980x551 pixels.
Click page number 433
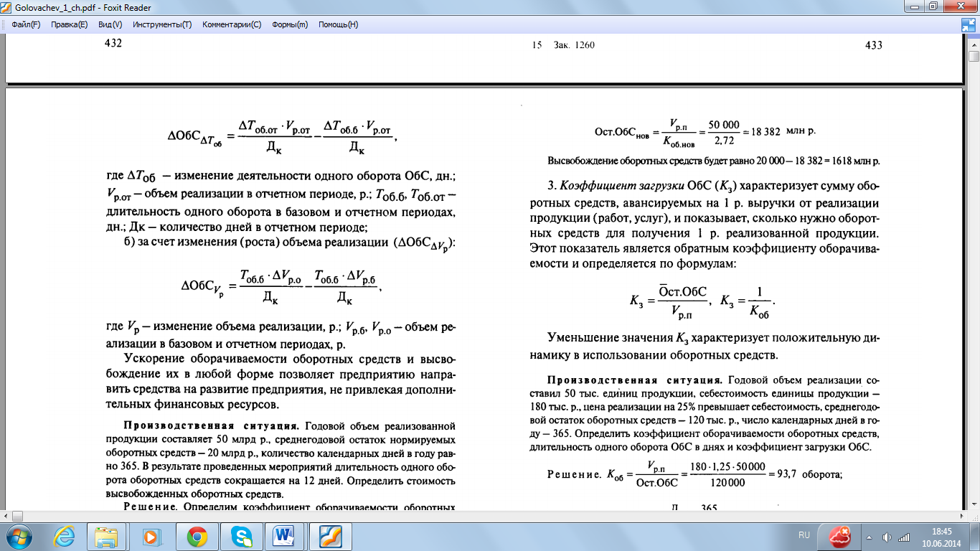click(873, 44)
